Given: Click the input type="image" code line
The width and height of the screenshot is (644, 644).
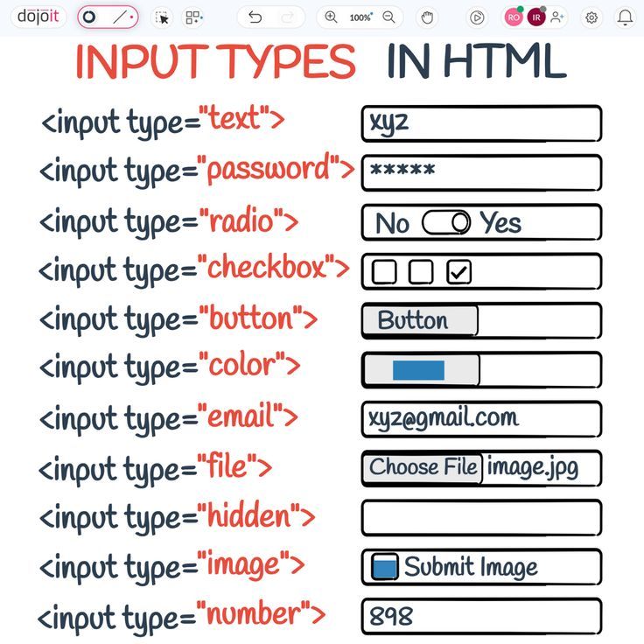Looking at the screenshot, I should pos(171,567).
